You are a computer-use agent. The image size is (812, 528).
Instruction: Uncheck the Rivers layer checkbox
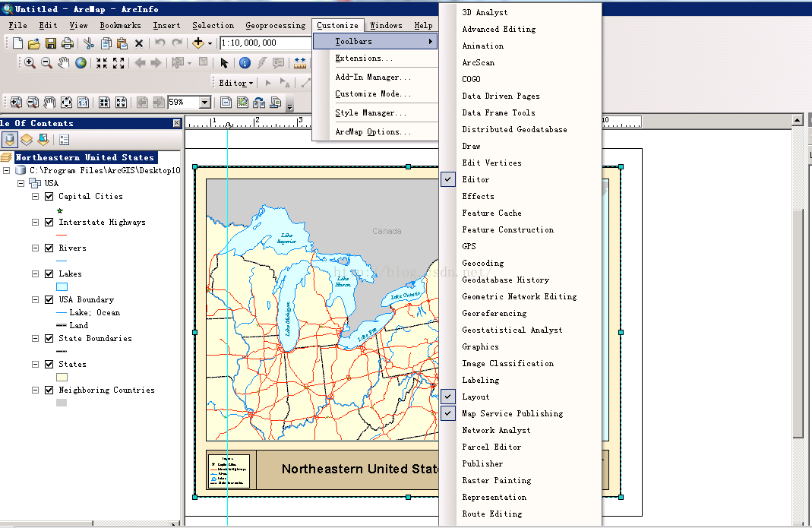click(49, 248)
